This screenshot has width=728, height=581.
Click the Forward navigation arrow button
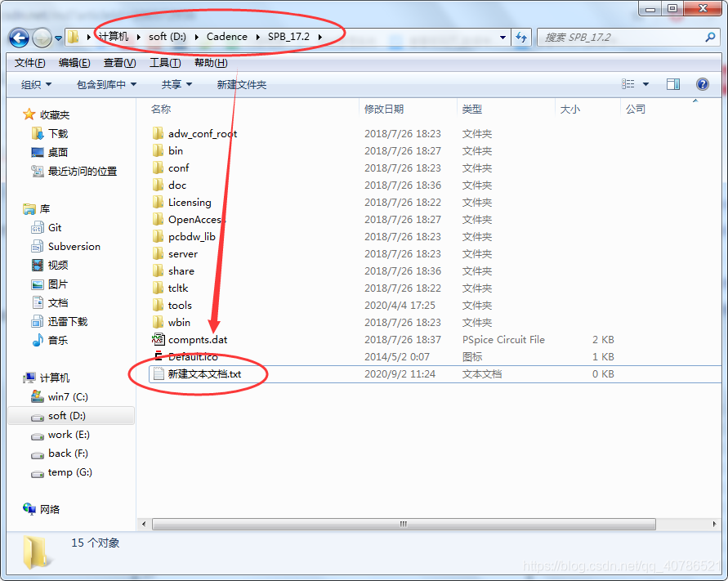42,38
